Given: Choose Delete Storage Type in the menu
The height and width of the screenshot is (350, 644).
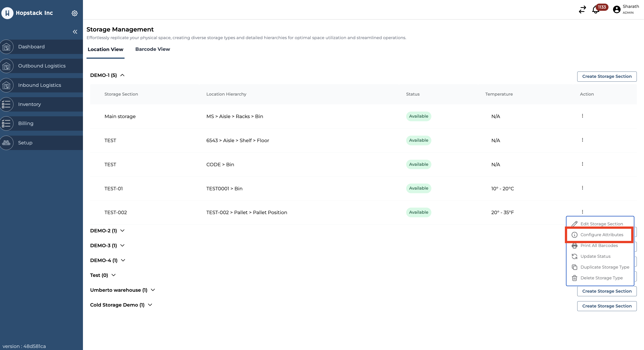Looking at the screenshot, I should pyautogui.click(x=601, y=278).
